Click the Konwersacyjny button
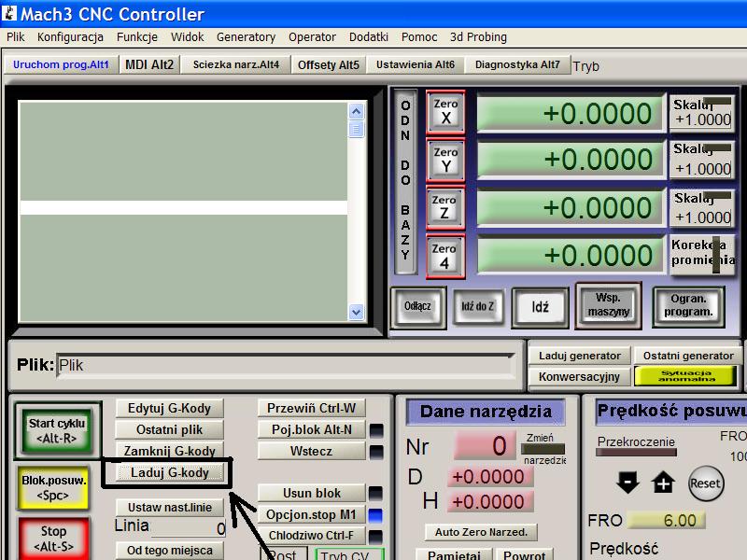Screen dimensions: 747x560 point(579,377)
